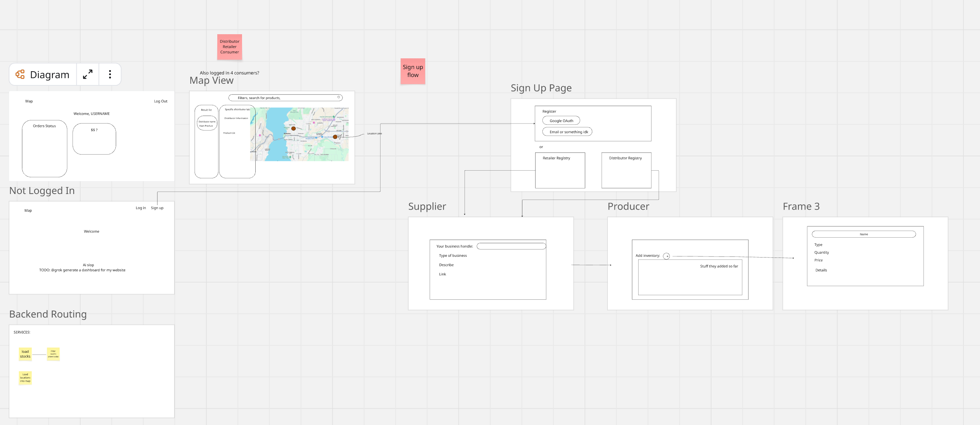This screenshot has height=425, width=980.
Task: Click search circle icon in Filters bar
Action: pyautogui.click(x=338, y=97)
